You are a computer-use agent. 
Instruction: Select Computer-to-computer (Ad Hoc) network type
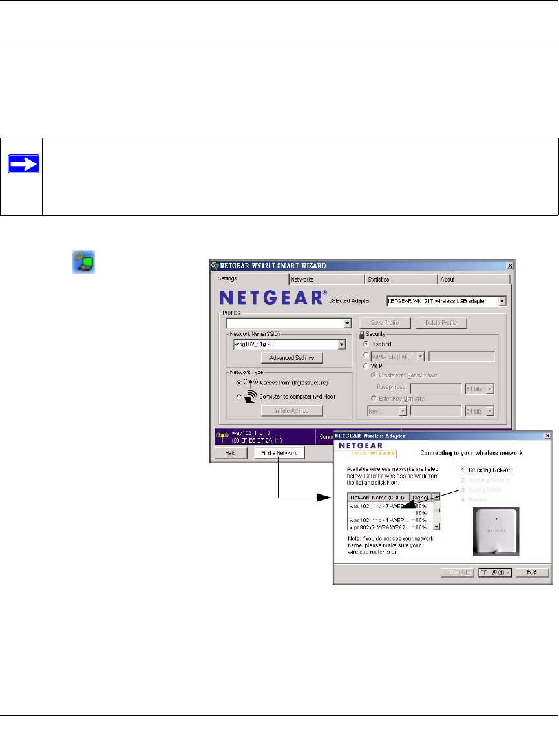[238, 397]
